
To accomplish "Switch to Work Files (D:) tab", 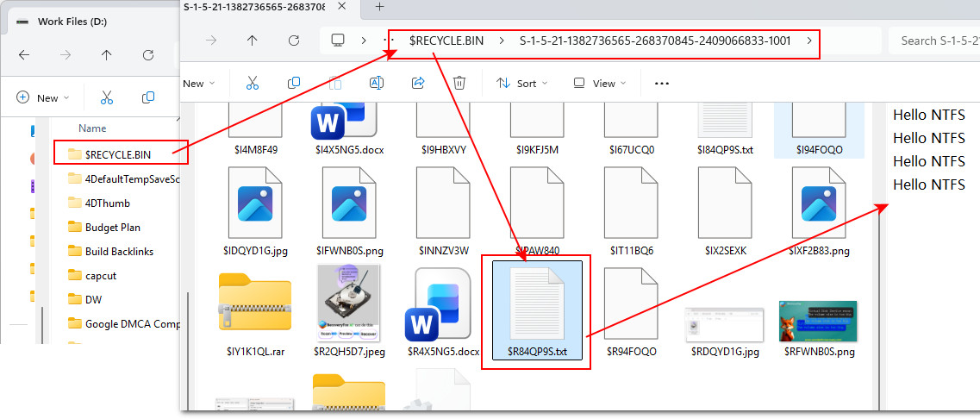I will click(x=72, y=21).
